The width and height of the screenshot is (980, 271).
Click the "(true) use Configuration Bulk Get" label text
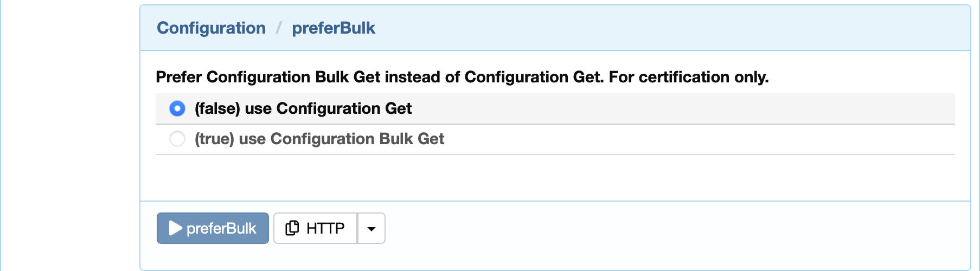[x=319, y=139]
